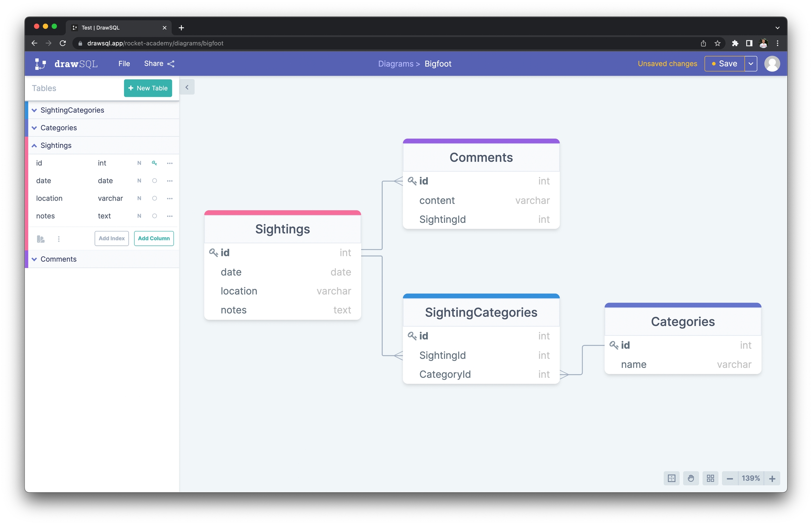This screenshot has height=525, width=812.
Task: Open the Save dropdown arrow
Action: point(751,64)
